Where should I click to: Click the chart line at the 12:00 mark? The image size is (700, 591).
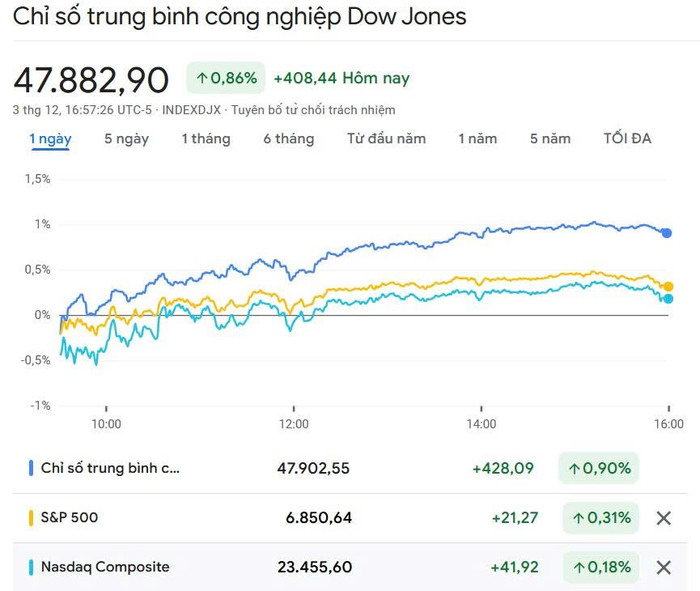pos(294,274)
